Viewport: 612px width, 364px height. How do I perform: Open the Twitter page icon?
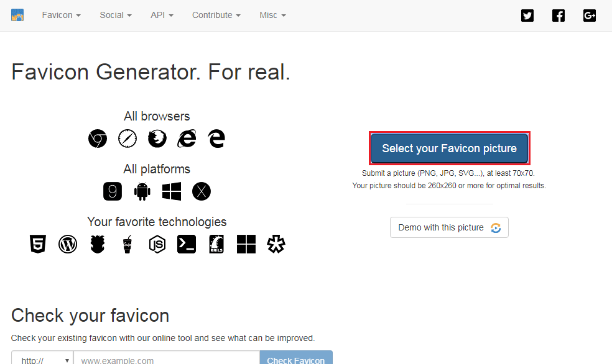[x=527, y=16]
